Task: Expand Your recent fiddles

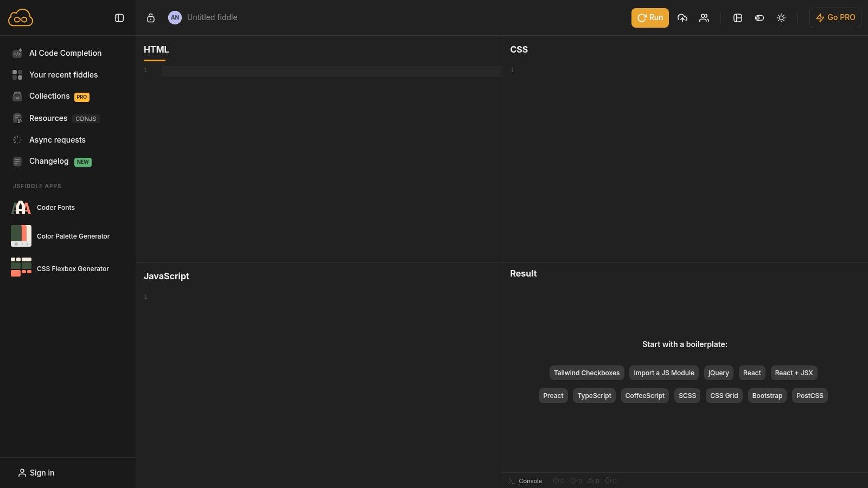Action: 63,74
